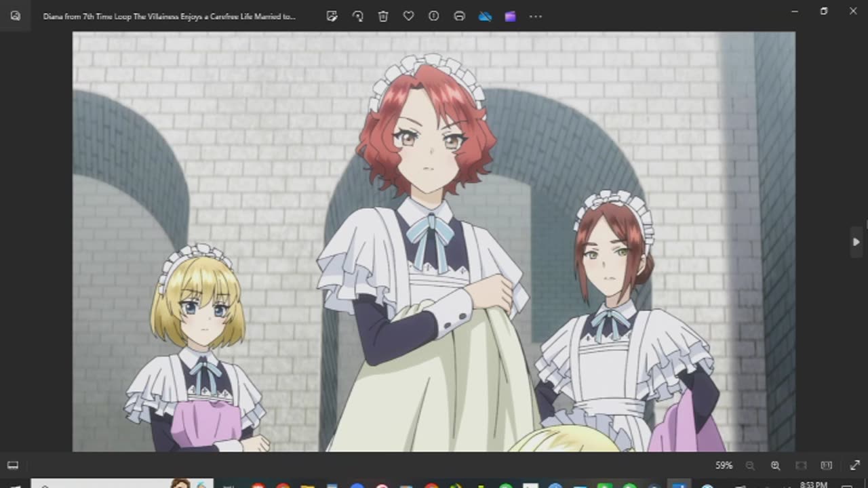The image size is (868, 488).
Task: Minimize the Photos window
Action: (795, 12)
